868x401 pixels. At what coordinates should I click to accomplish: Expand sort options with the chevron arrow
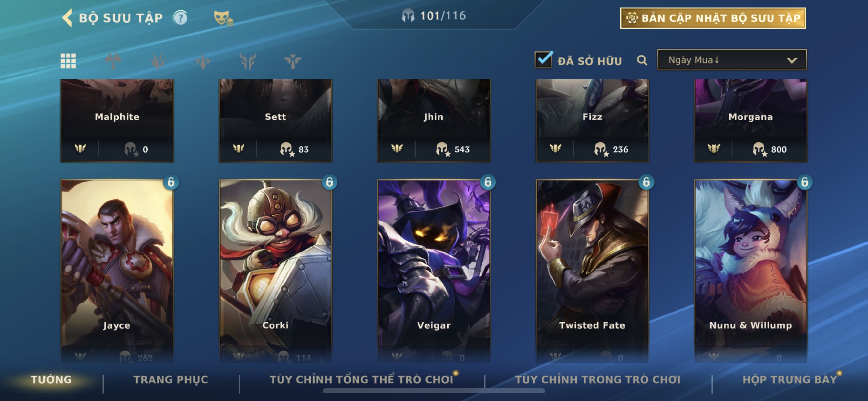(x=792, y=61)
